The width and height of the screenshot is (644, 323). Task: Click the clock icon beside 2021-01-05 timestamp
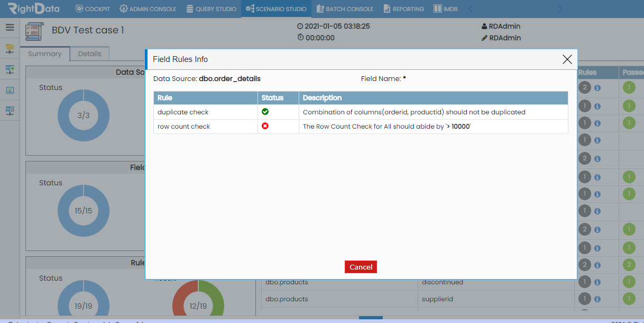point(300,26)
